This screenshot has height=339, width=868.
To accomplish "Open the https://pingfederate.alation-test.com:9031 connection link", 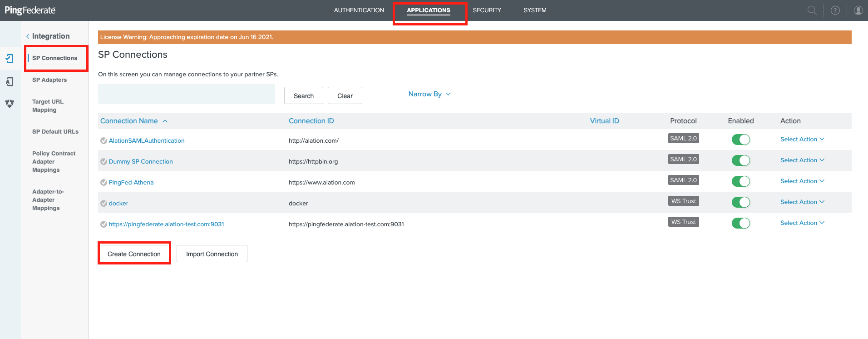I will point(166,224).
